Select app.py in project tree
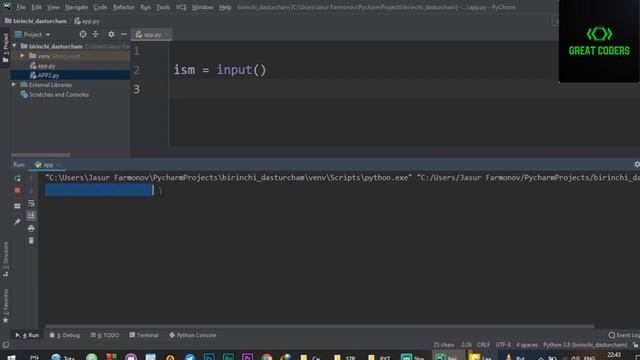Image resolution: width=640 pixels, height=360 pixels. coord(47,66)
